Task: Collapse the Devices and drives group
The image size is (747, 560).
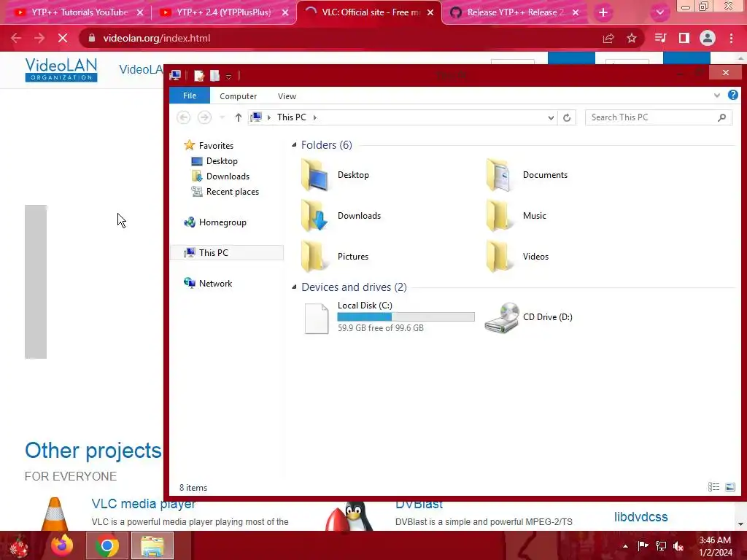Action: [294, 287]
